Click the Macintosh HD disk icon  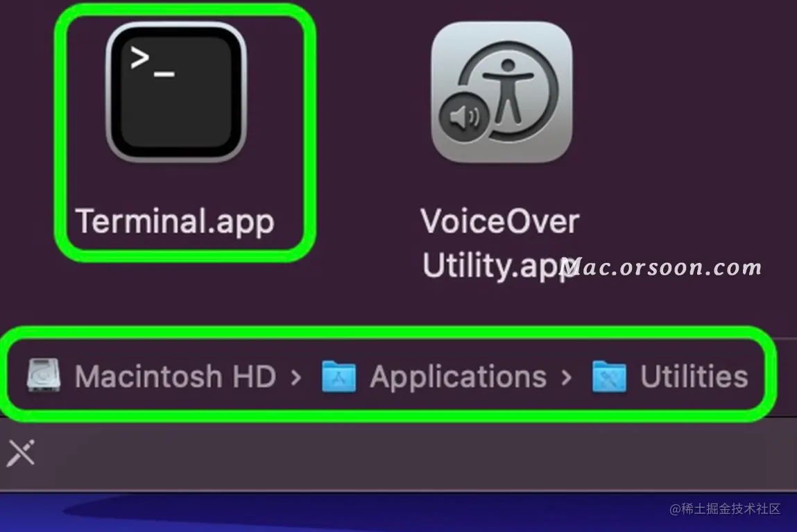(44, 375)
